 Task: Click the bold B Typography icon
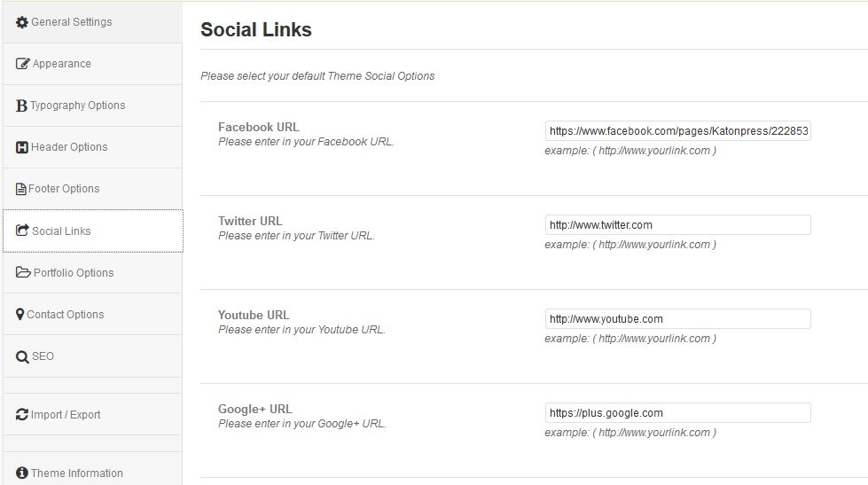click(x=21, y=106)
